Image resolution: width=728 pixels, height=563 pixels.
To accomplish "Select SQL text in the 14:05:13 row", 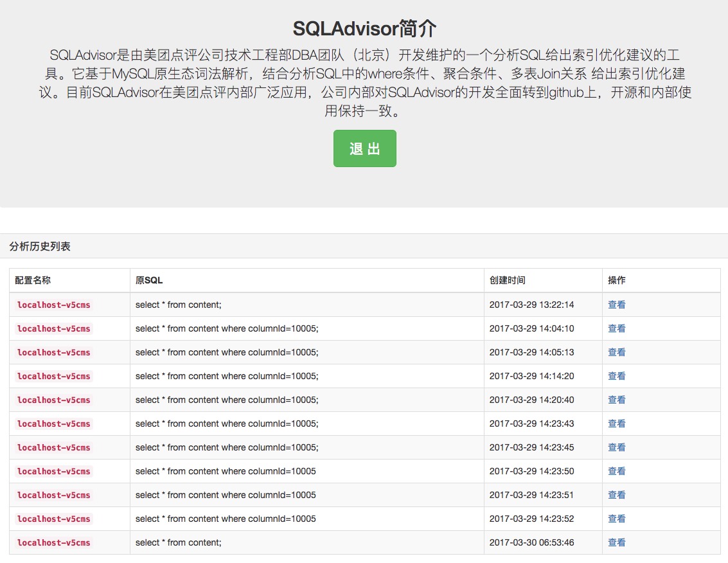I will pos(227,352).
